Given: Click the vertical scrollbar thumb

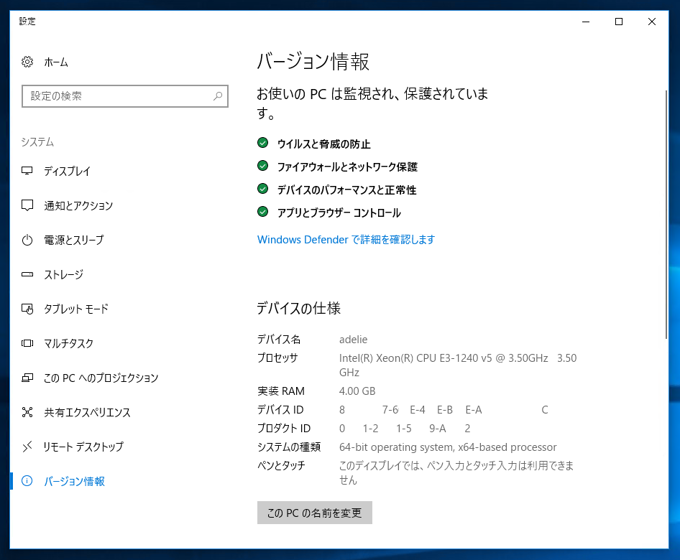Looking at the screenshot, I should (666, 214).
